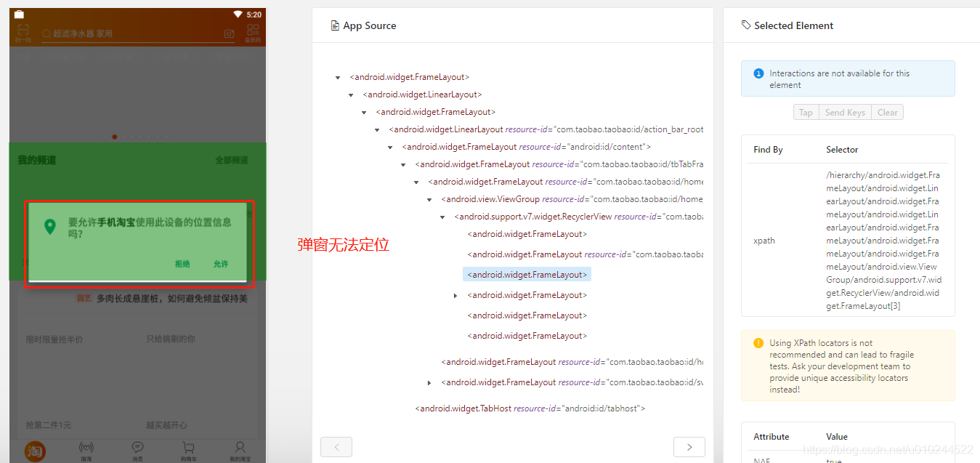Collapse the action_bar_root LinearLayout node
The image size is (980, 463).
click(x=377, y=129)
